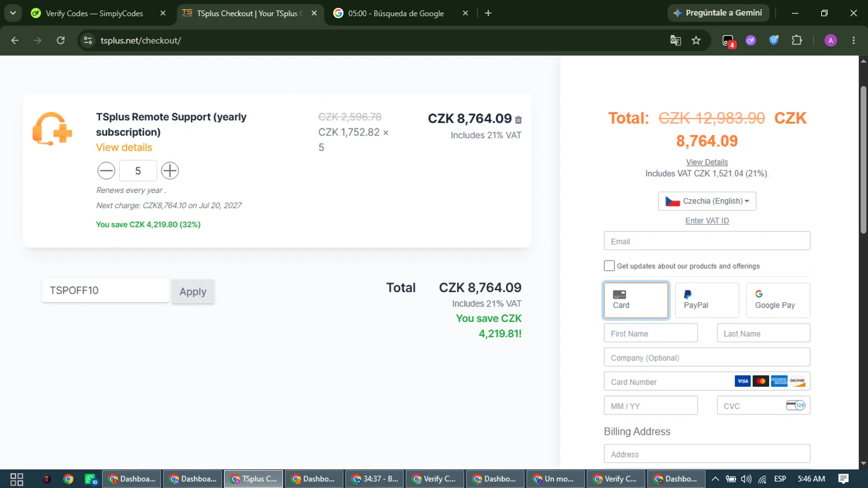
Task: Close the 05:00 Búsqueda de Google tab
Action: (465, 13)
